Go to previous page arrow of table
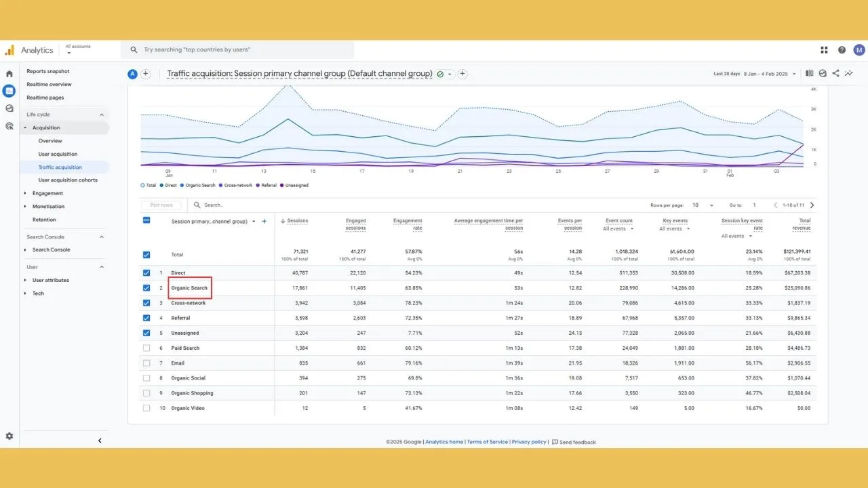The width and height of the screenshot is (868, 488). (x=775, y=205)
